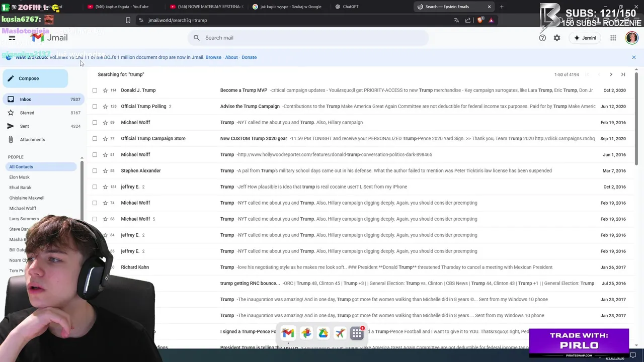Focus the Search mail input field
This screenshot has width=644, height=362.
pos(308,38)
